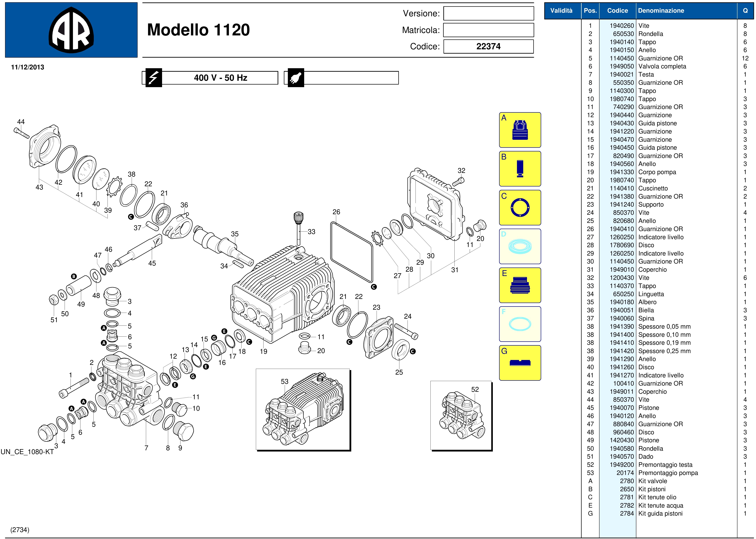Click the power plug icon
Screen dimensions: 756x539
[296, 78]
